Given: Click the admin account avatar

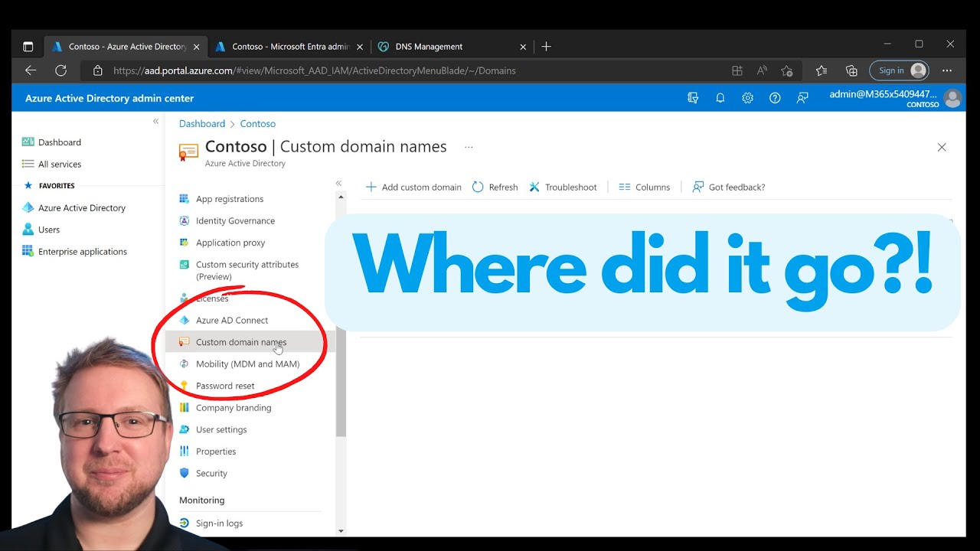Looking at the screenshot, I should 952,98.
